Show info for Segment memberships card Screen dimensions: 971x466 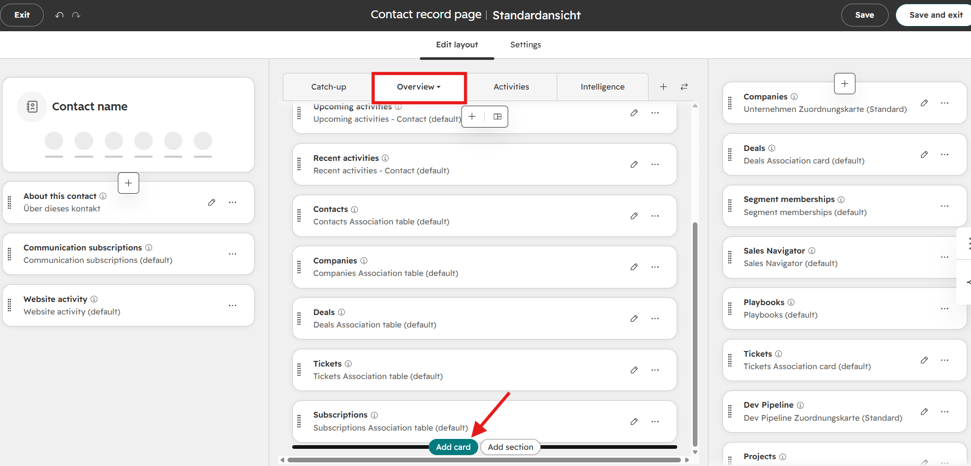pos(842,200)
